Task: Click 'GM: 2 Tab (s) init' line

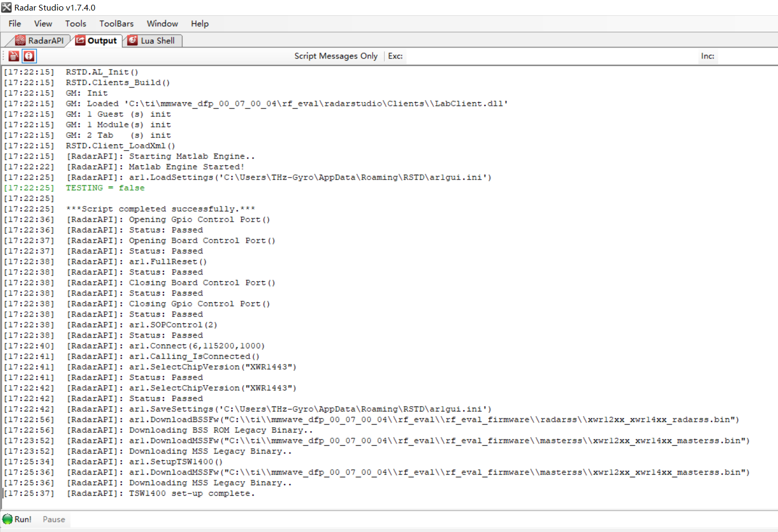Action: (118, 135)
